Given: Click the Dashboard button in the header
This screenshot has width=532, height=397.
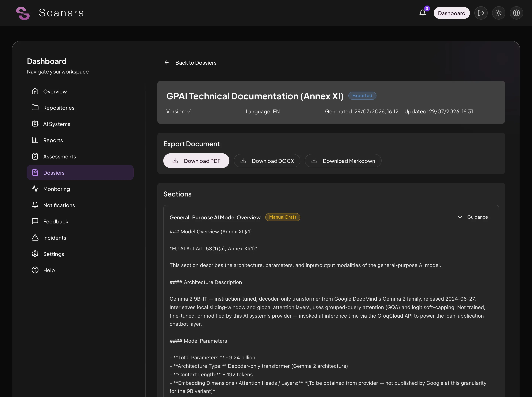Looking at the screenshot, I should pos(451,13).
